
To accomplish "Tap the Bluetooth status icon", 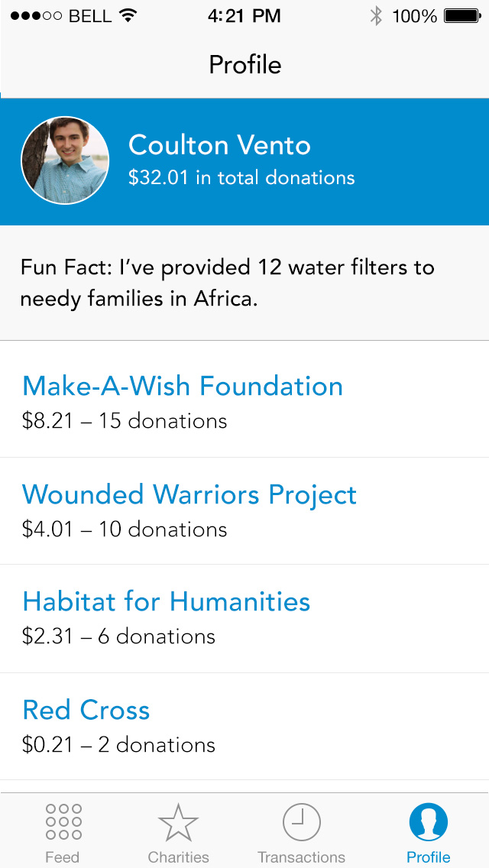I will coord(376,16).
